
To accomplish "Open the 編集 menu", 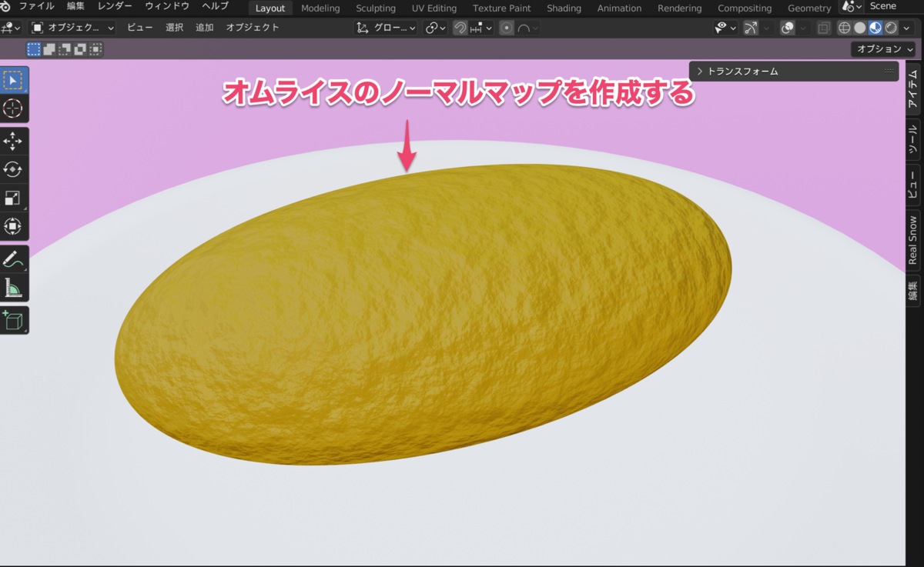I will [x=76, y=7].
